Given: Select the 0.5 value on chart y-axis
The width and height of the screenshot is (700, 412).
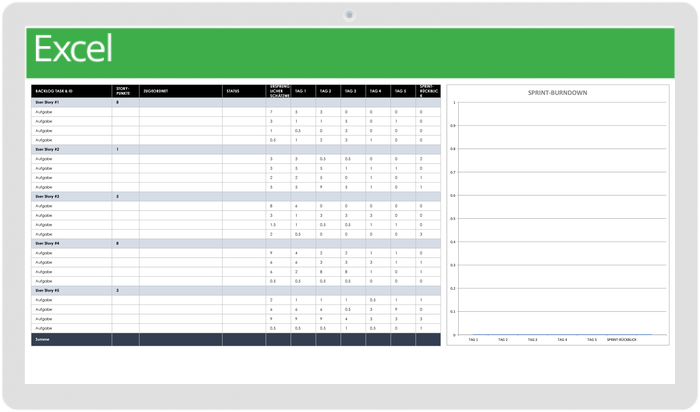Looking at the screenshot, I should [453, 219].
